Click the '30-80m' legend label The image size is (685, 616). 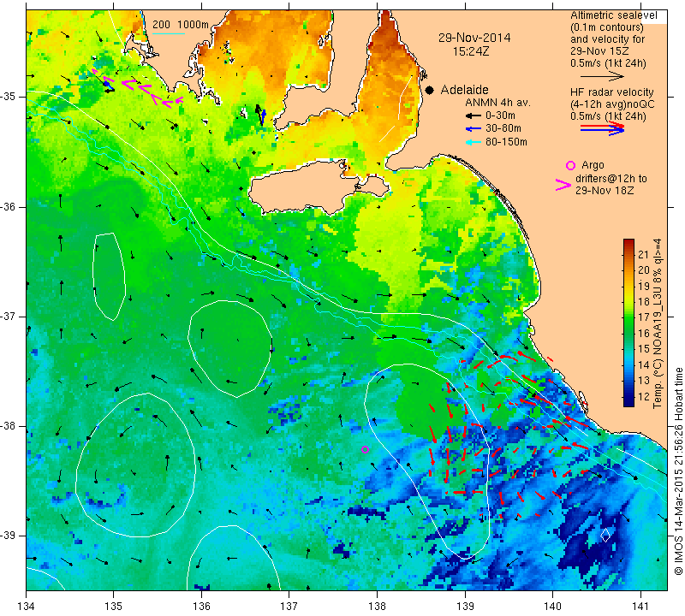pyautogui.click(x=503, y=128)
